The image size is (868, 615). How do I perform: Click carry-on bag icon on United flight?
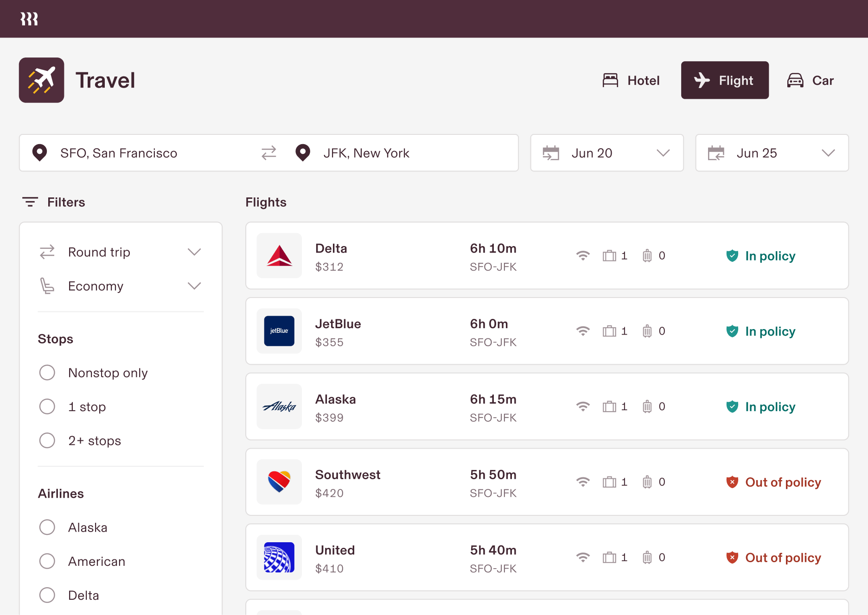tap(609, 558)
